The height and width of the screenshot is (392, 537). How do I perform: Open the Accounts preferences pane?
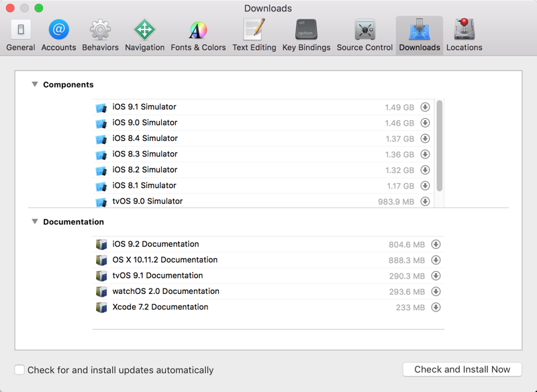click(x=58, y=36)
